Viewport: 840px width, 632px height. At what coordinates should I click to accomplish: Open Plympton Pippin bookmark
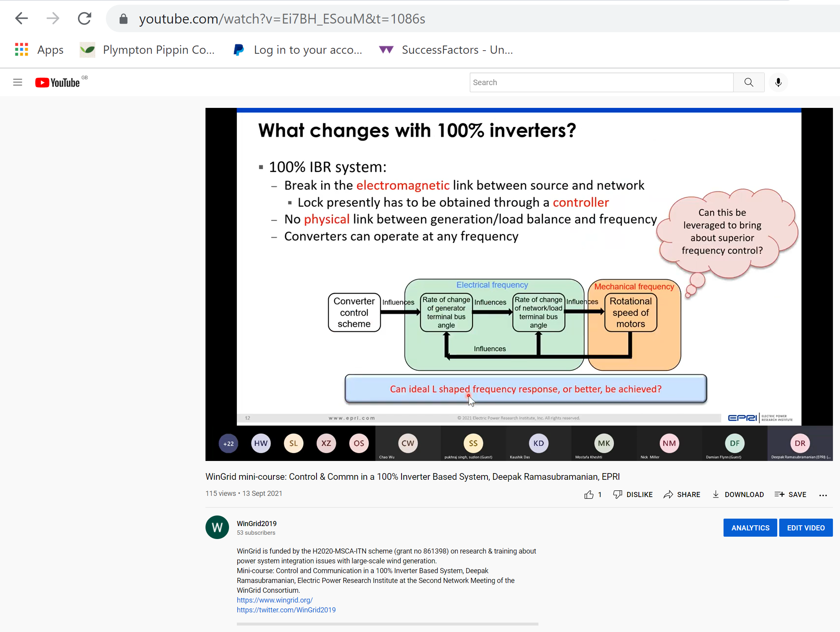[x=147, y=50]
